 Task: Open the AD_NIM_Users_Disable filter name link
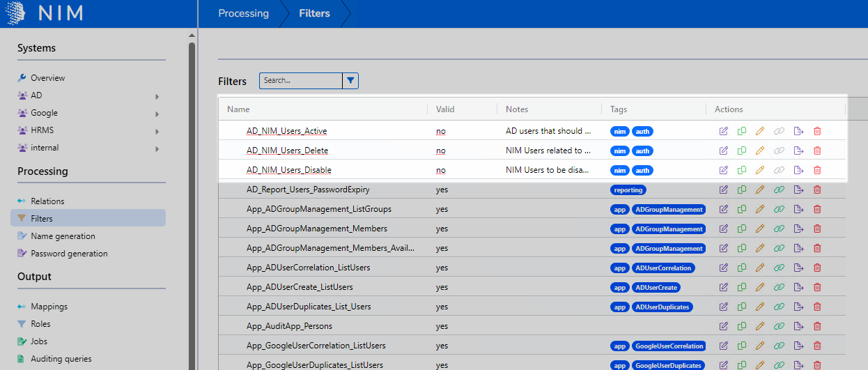[x=288, y=170]
